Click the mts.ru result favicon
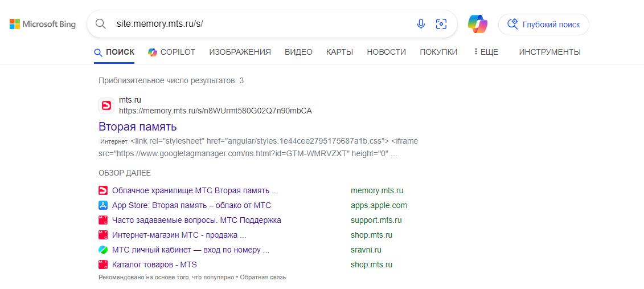This screenshot has height=289, width=644. [106, 105]
